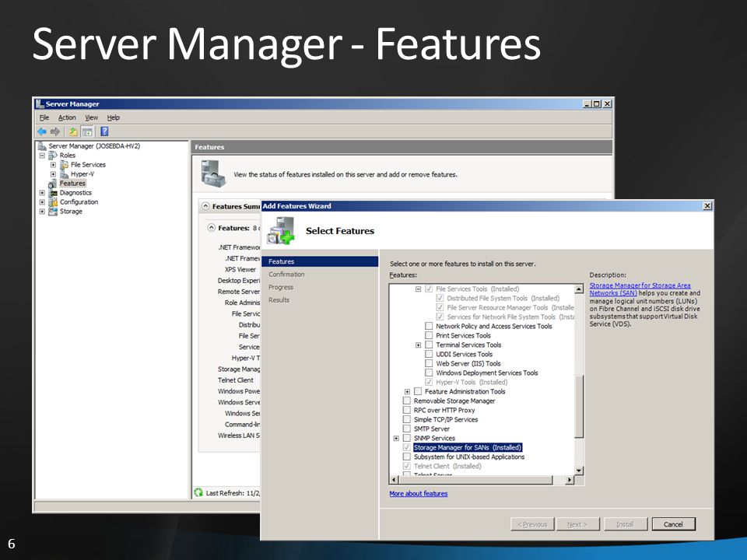Screen dimensions: 747x560
Task: Collapse the Features Summary section
Action: coord(205,206)
